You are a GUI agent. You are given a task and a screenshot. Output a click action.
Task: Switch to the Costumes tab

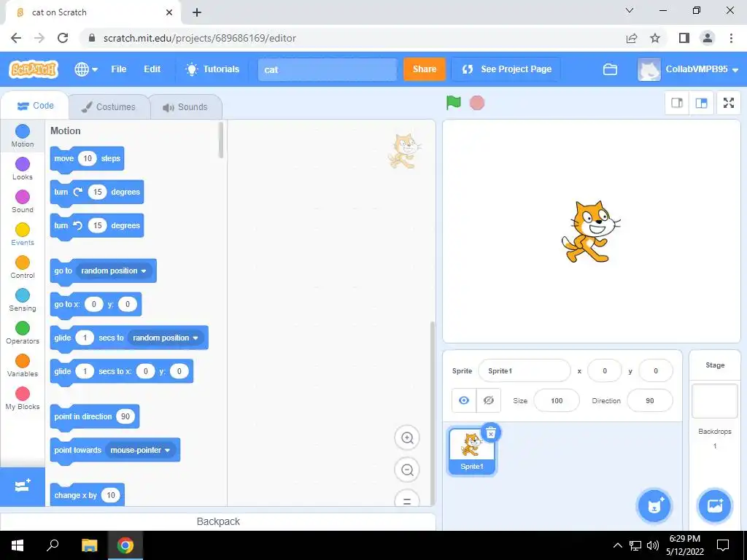(109, 106)
